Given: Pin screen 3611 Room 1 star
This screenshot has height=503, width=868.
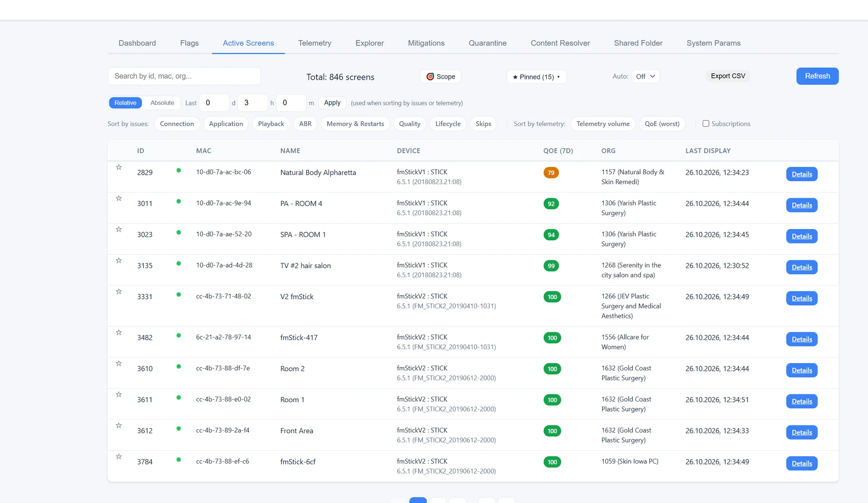Looking at the screenshot, I should pyautogui.click(x=119, y=395).
